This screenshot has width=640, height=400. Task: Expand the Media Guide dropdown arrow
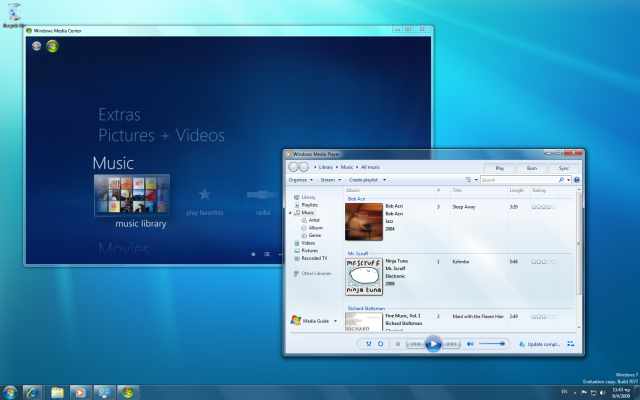[335, 321]
